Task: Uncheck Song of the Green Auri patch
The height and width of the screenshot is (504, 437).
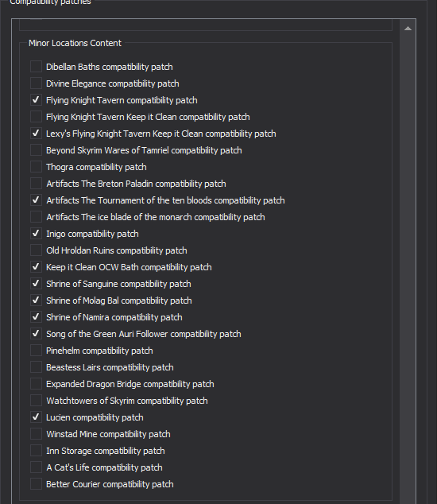Action: pyautogui.click(x=36, y=334)
